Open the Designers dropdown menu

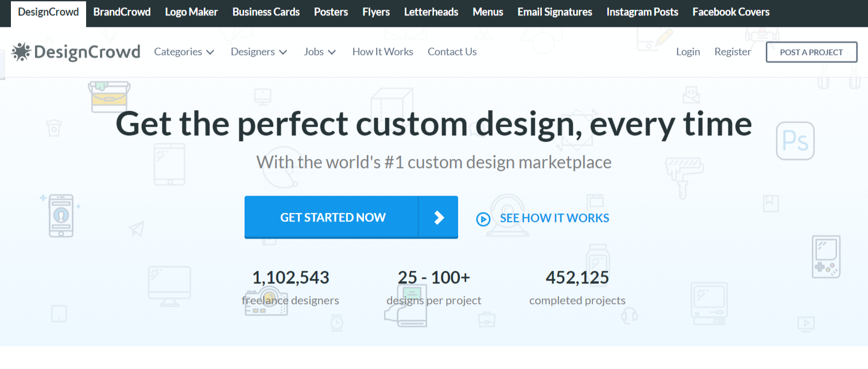(258, 52)
